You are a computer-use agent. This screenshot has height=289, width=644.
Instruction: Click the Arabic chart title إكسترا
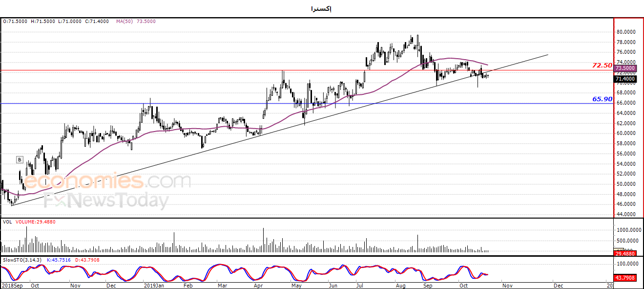[321, 8]
